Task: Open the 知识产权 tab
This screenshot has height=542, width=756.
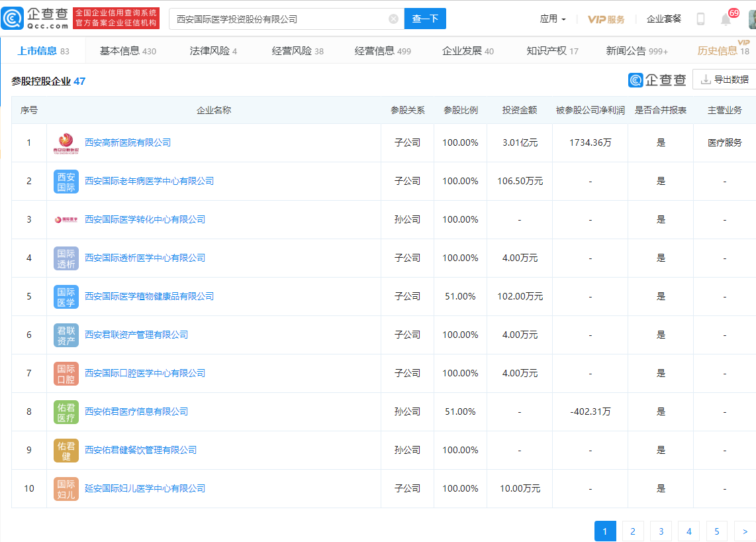Action: pyautogui.click(x=552, y=50)
